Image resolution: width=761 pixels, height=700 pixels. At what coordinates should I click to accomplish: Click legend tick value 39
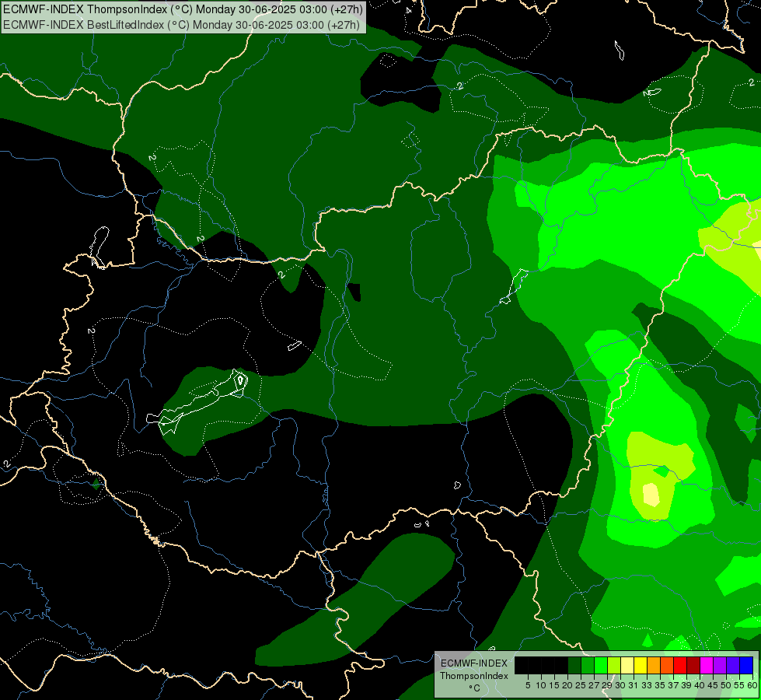(687, 685)
